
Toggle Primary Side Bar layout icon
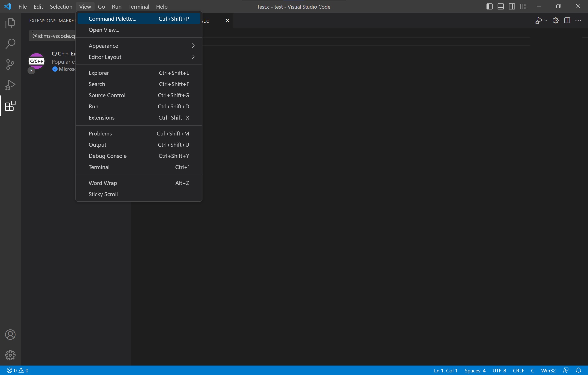pos(489,6)
